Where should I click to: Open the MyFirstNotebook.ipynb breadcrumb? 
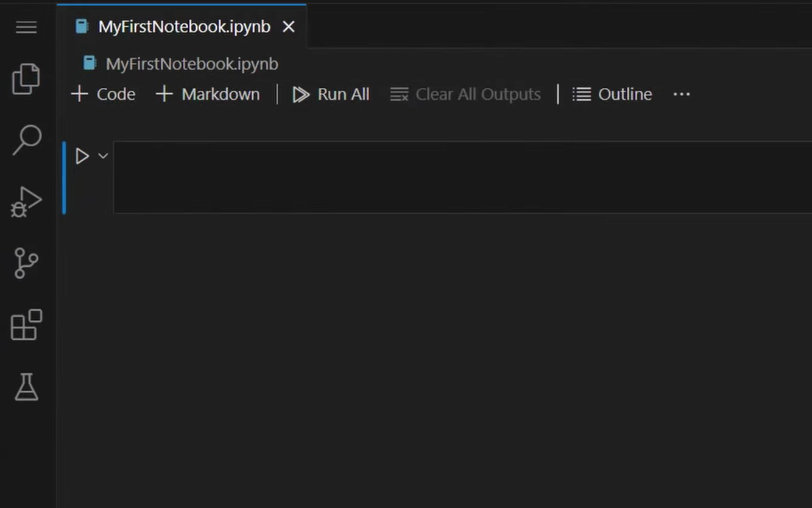(192, 63)
